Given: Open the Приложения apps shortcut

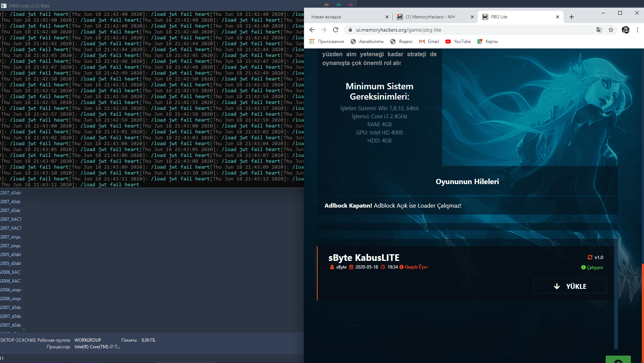Looking at the screenshot, I should tap(327, 42).
